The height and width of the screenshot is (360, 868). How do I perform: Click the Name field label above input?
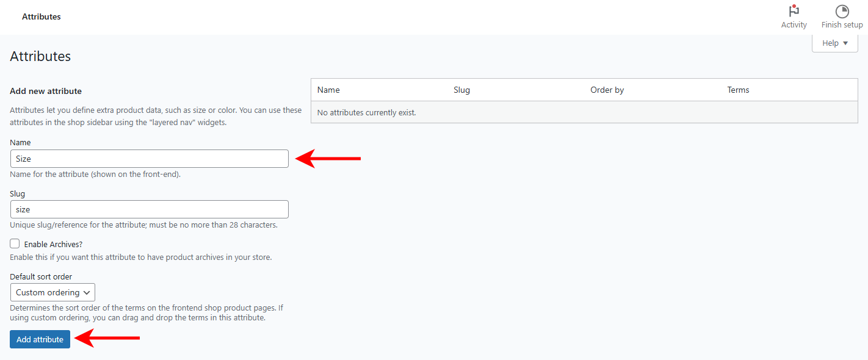(20, 142)
